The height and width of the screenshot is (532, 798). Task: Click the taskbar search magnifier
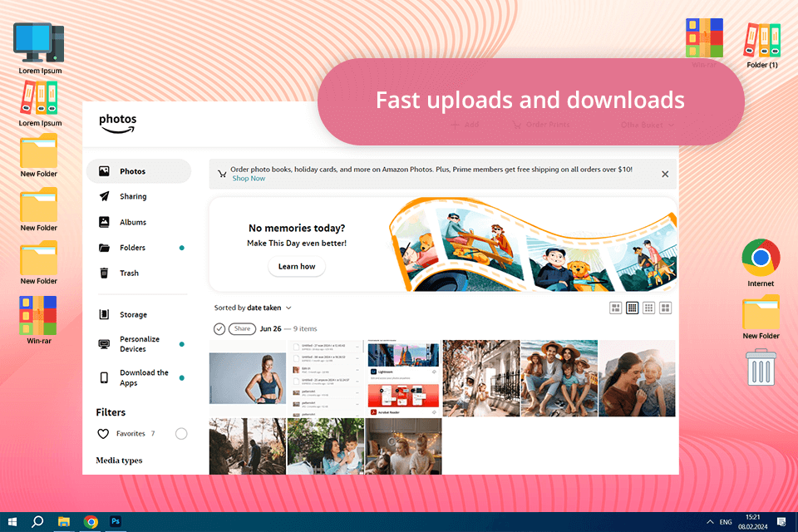tap(37, 522)
